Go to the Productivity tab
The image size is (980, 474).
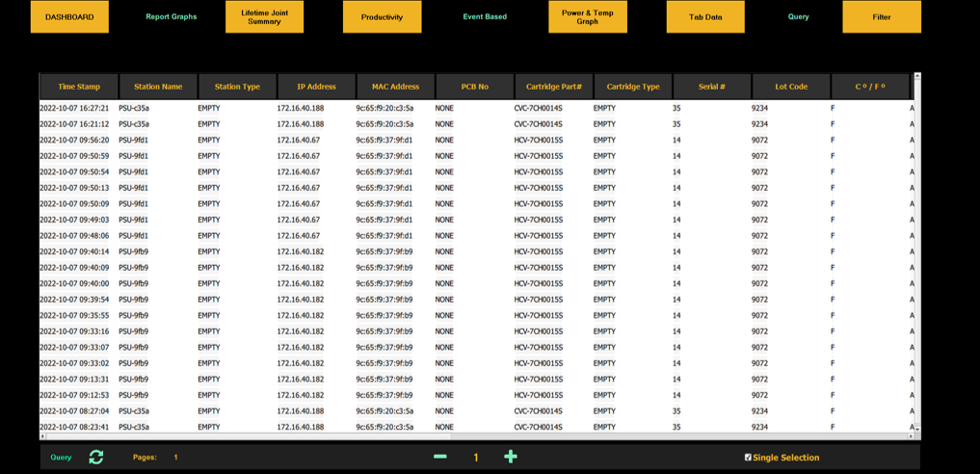click(x=382, y=17)
